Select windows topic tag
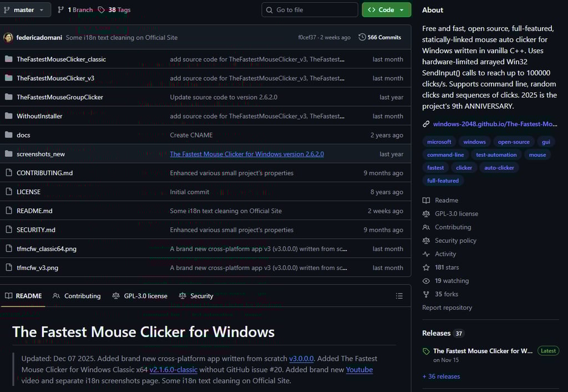 [475, 142]
